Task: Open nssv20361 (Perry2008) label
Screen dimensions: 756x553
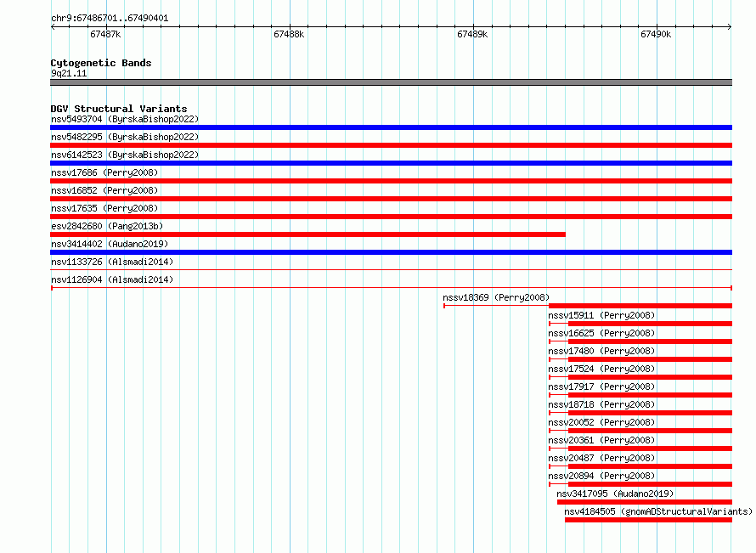Action: [601, 440]
